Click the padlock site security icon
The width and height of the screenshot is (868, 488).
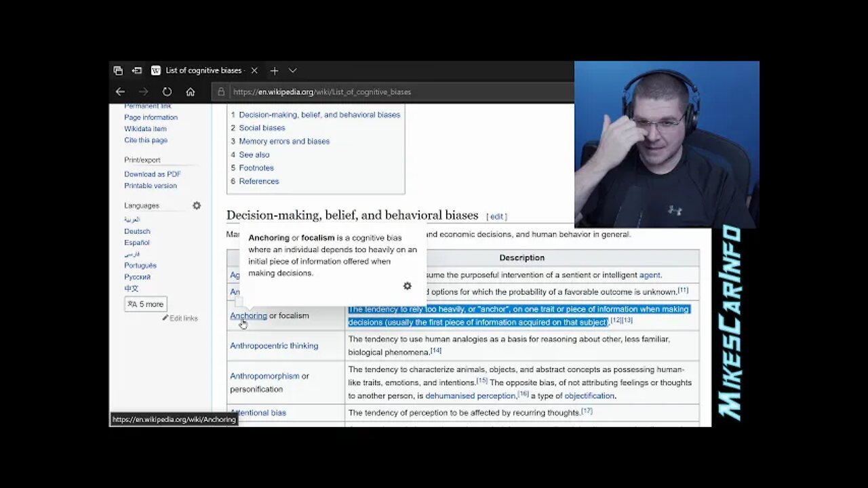click(220, 91)
